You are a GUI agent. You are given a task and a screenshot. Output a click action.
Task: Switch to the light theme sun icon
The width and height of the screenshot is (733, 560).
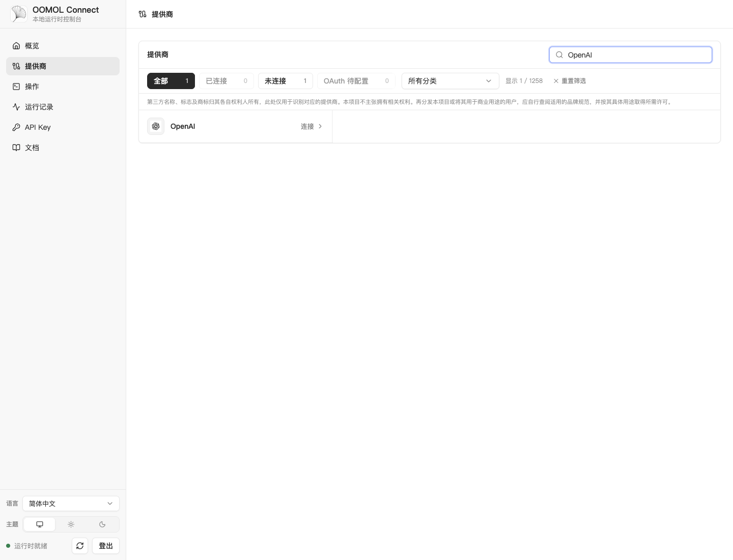coord(71,524)
